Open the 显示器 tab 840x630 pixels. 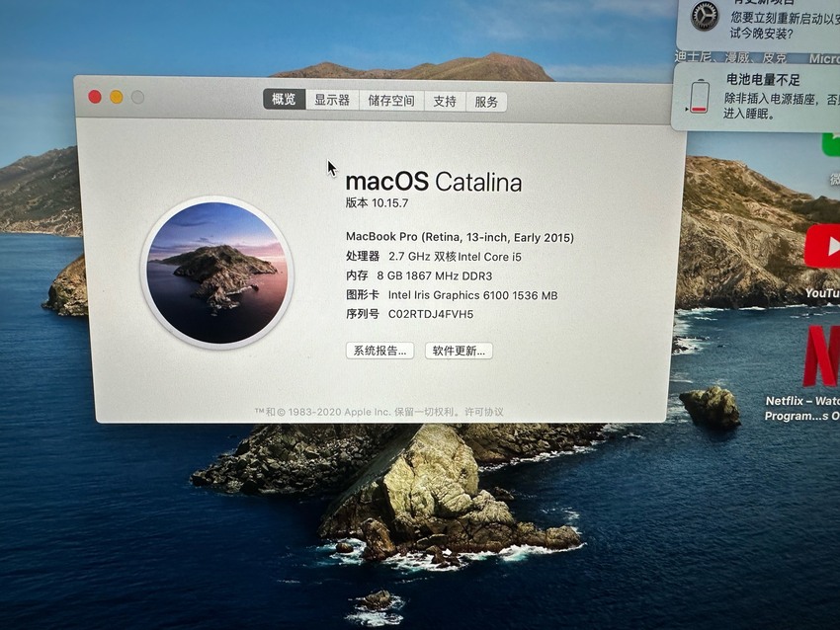[x=332, y=100]
